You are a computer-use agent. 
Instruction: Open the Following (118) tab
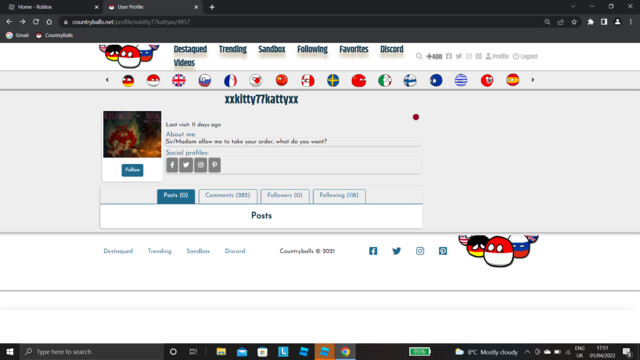[x=339, y=196]
